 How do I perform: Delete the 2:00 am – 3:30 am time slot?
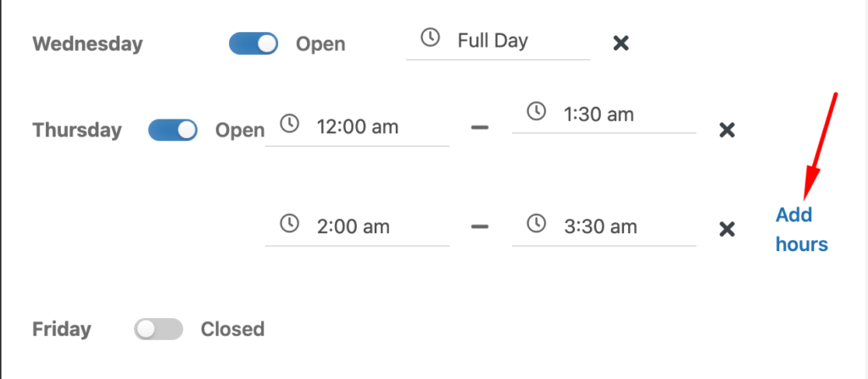[x=726, y=229]
